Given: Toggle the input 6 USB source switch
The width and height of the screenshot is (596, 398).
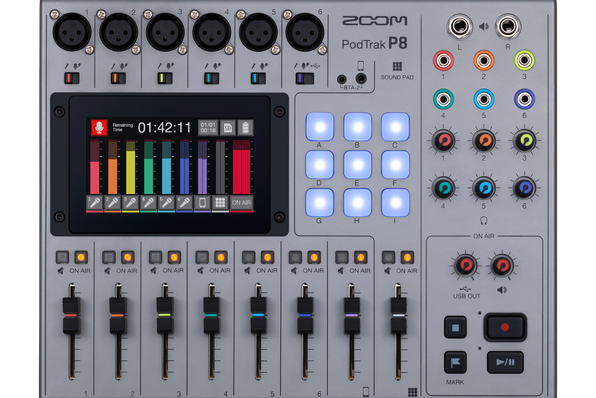Looking at the screenshot, I should [304, 78].
